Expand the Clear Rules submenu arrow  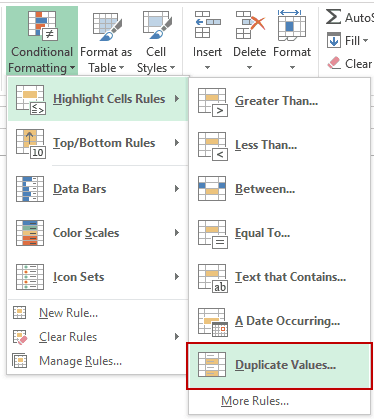[177, 337]
